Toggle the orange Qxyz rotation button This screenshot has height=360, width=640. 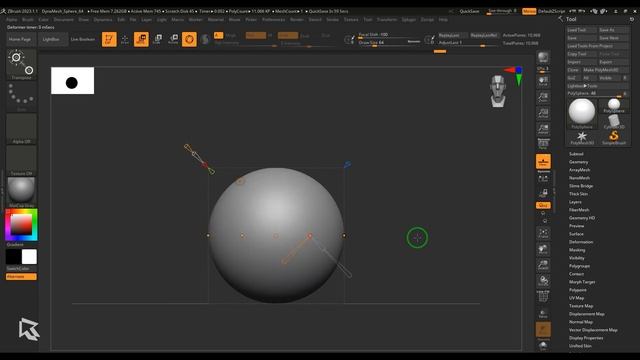(543, 205)
